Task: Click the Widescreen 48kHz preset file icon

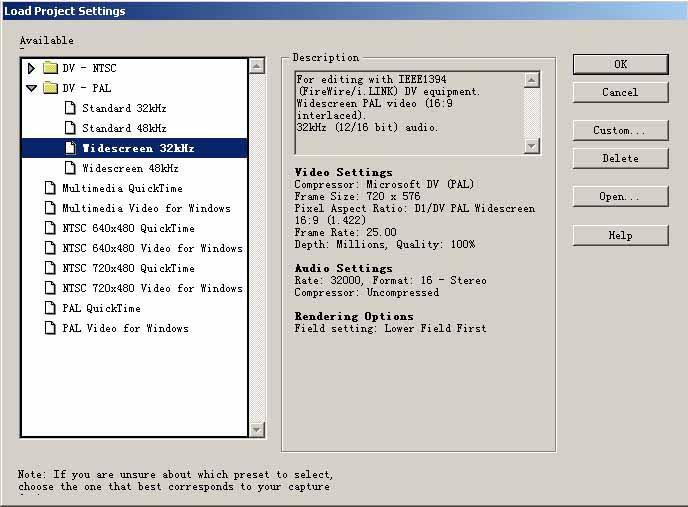Action: point(70,168)
